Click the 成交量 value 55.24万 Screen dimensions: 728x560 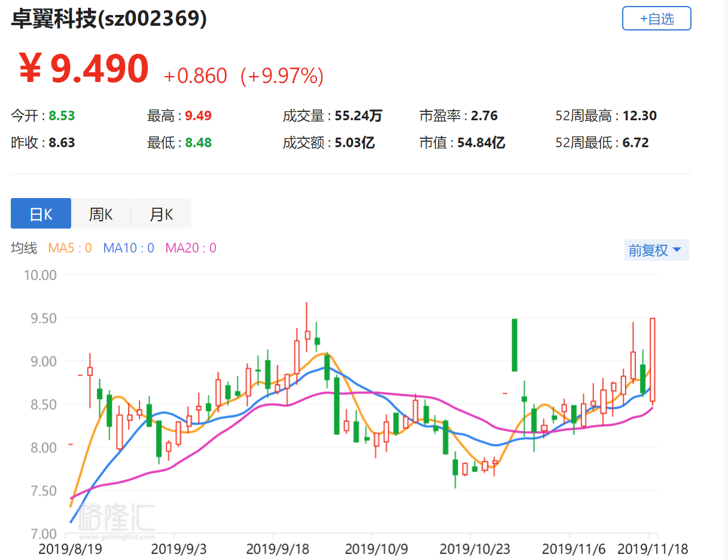tap(358, 116)
